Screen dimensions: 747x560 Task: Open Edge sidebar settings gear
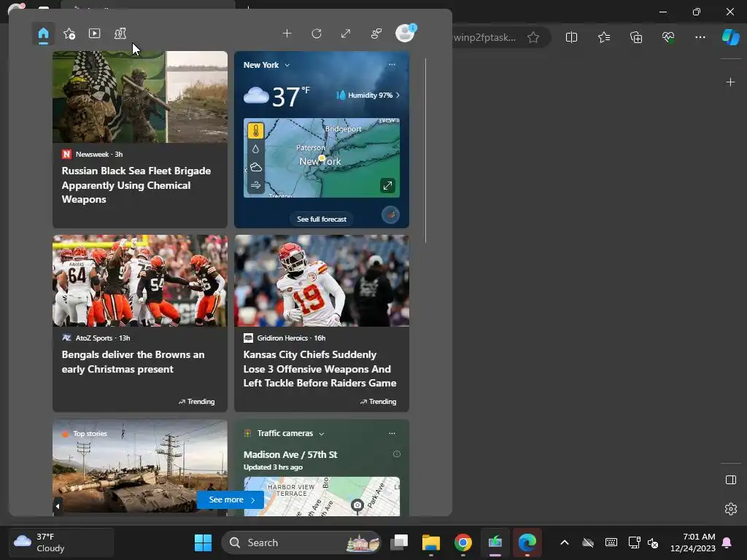[x=730, y=509]
